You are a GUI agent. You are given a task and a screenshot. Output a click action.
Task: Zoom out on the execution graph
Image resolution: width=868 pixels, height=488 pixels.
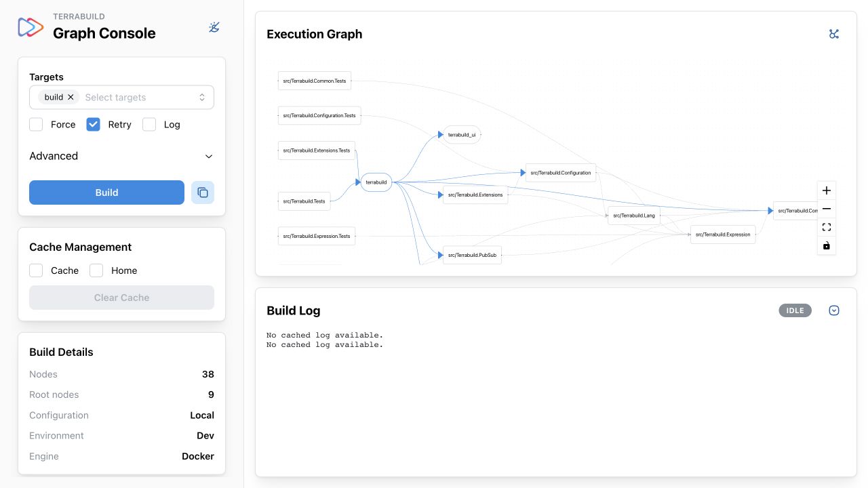click(826, 209)
